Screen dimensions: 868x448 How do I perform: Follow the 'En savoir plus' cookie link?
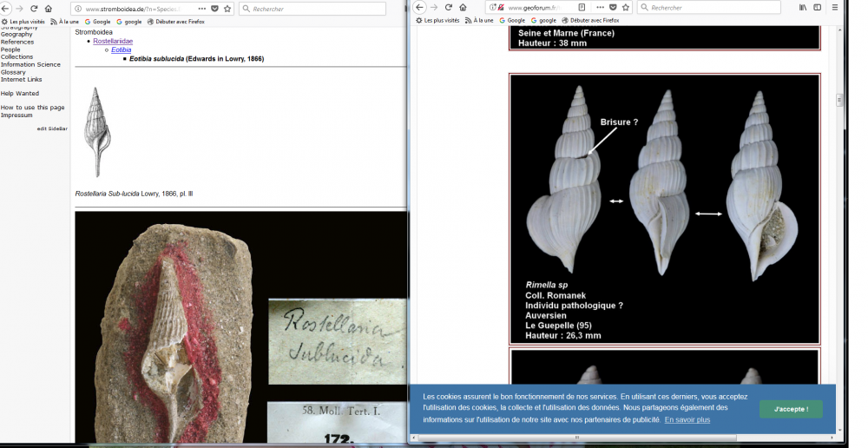pyautogui.click(x=687, y=420)
